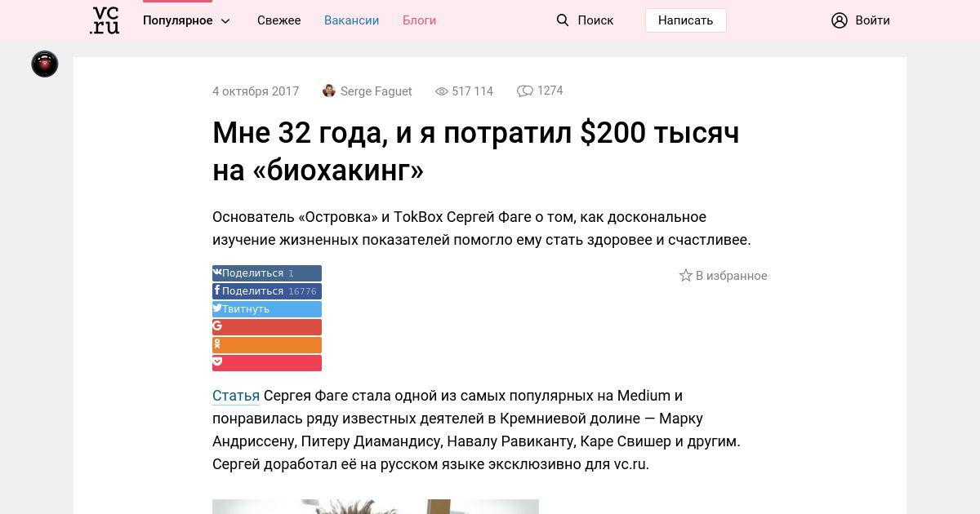
Task: Click the comments bubble icon
Action: (525, 91)
